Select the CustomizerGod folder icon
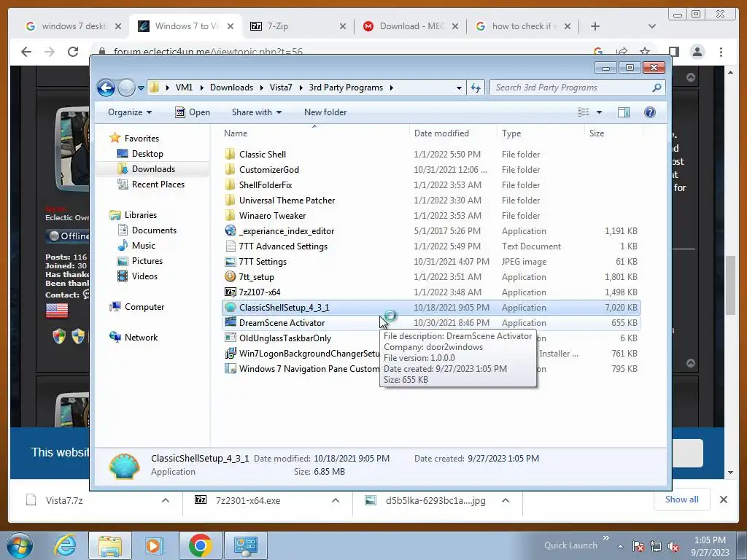The height and width of the screenshot is (560, 747). (x=230, y=169)
